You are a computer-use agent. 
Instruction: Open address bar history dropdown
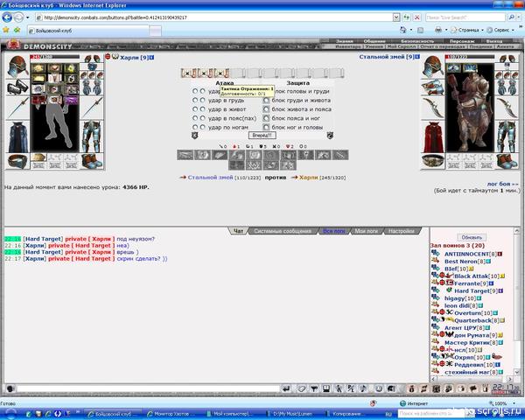[x=396, y=17]
